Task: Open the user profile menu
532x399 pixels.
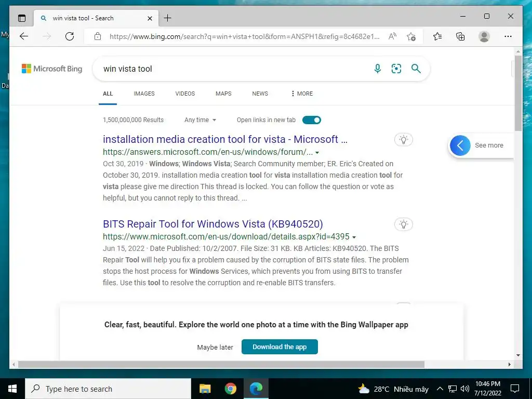Action: (x=484, y=36)
